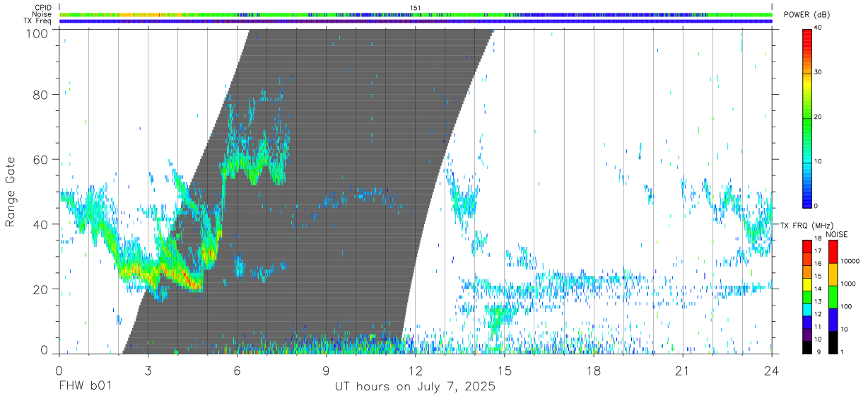Viewport: 868px width, 401px height.
Task: Click the CPID value '151'
Action: (x=416, y=8)
